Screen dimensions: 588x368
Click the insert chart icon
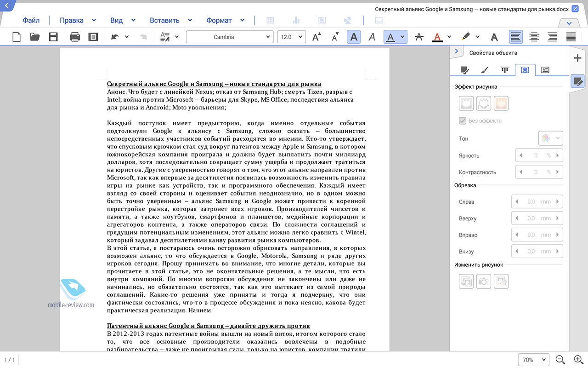pos(296,20)
